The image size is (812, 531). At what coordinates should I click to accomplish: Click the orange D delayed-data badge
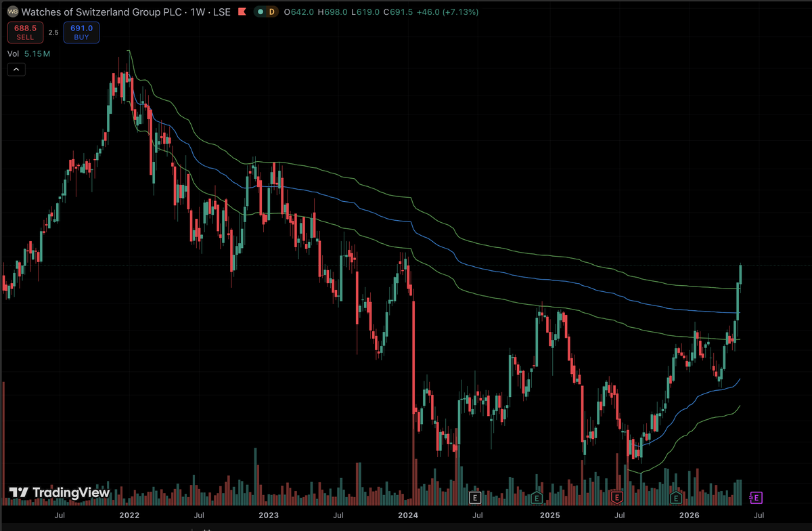tap(271, 12)
